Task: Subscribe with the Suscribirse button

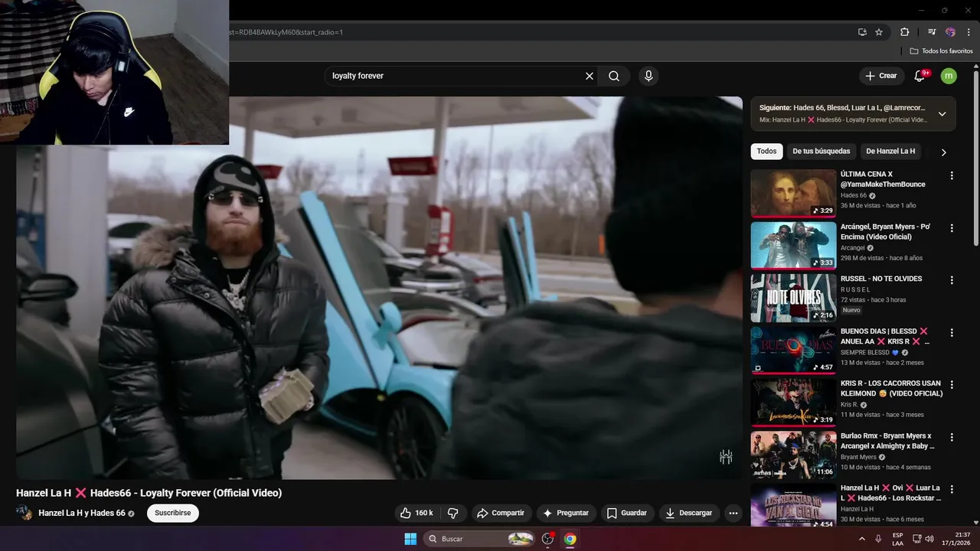Action: tap(172, 513)
